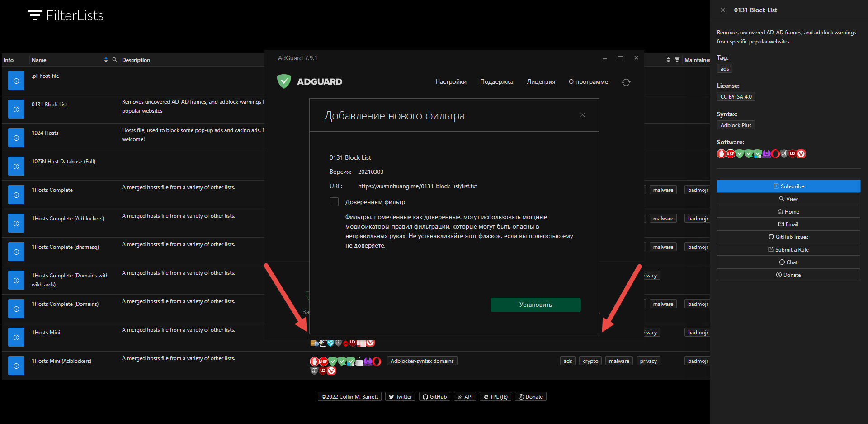The width and height of the screenshot is (868, 424).
Task: Open info for 1024 Hosts row
Action: pyautogui.click(x=16, y=138)
